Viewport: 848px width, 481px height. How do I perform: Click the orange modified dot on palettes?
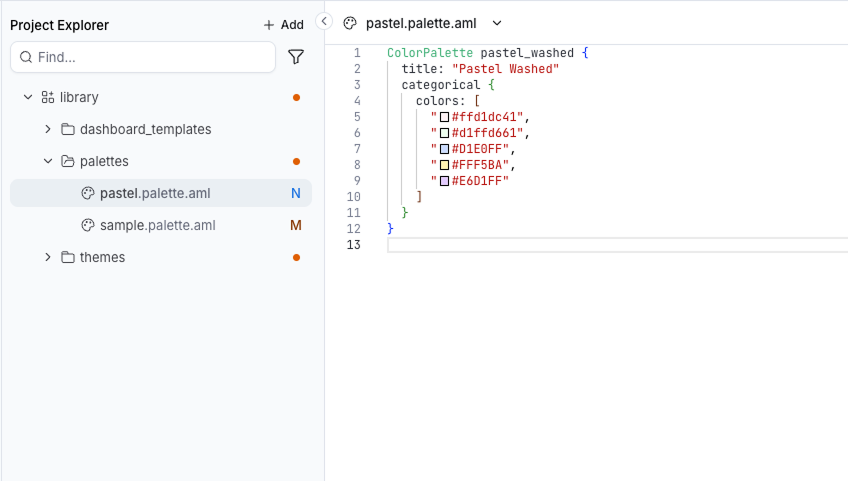coord(296,161)
